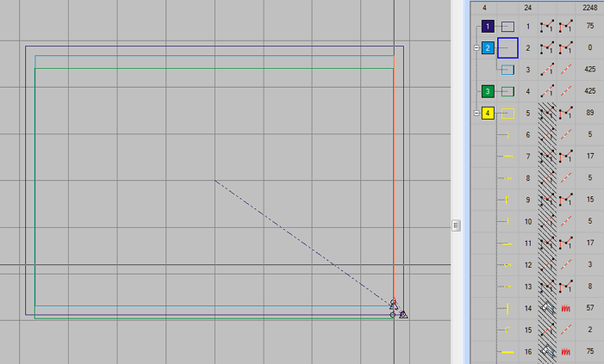The image size is (604, 364).
Task: Click the stitch count '57' in row 14
Action: coord(590,308)
